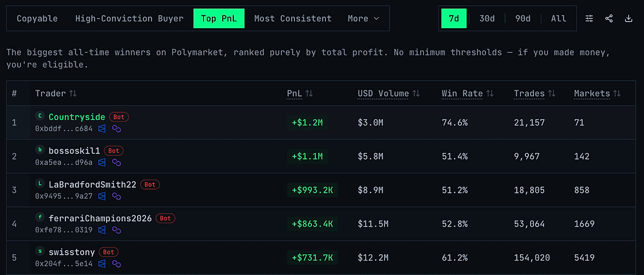This screenshot has height=275, width=644.
Task: Click the blue explorer icon for LaBradfordSmith22
Action: [x=102, y=197]
